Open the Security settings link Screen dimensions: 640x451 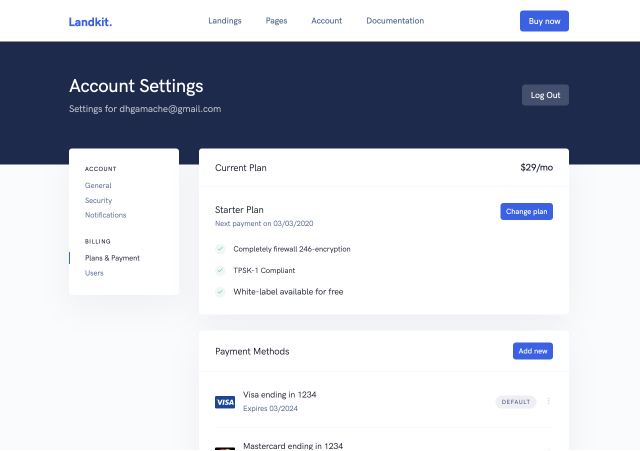98,200
